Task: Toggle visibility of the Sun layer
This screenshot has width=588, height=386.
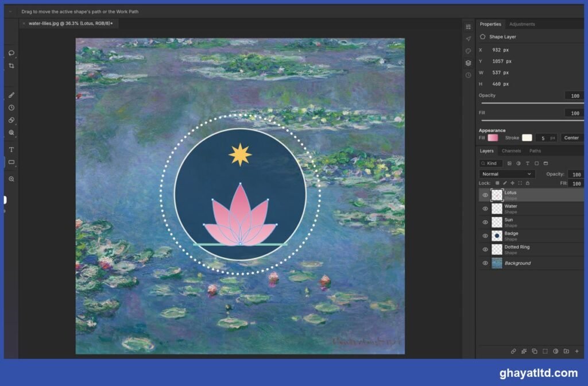Action: (485, 222)
